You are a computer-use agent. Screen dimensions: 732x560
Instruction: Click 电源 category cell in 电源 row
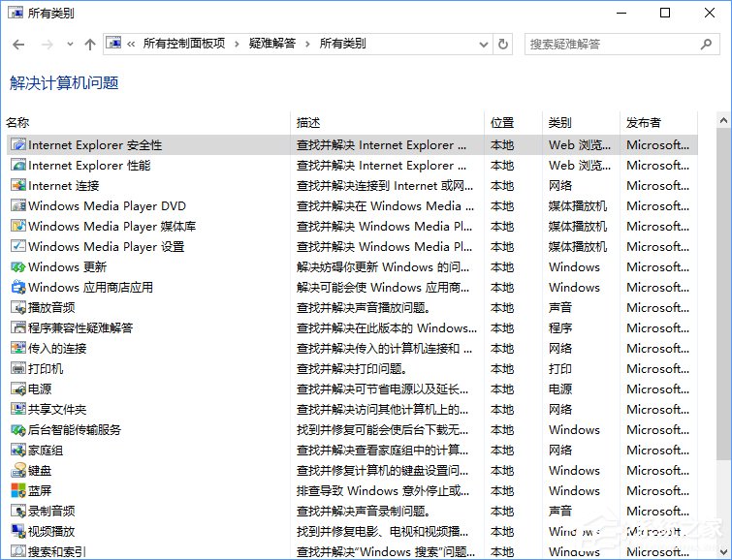click(x=560, y=389)
